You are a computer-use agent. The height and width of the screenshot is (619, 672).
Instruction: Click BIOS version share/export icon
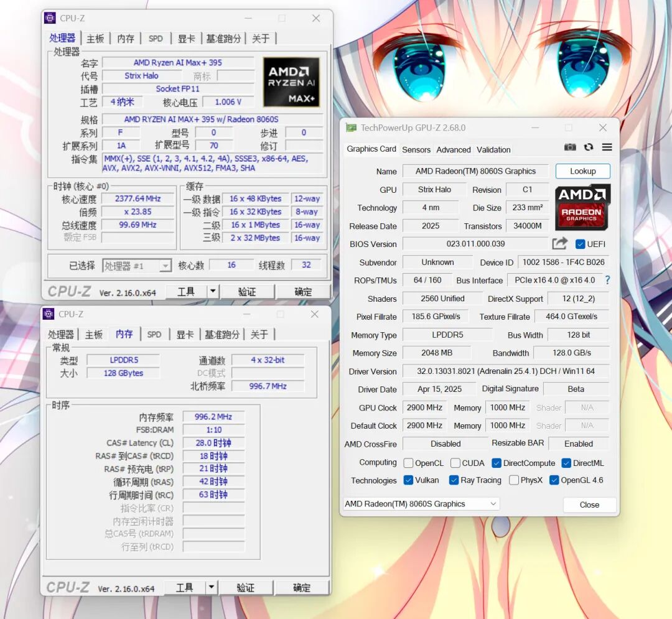(x=559, y=244)
